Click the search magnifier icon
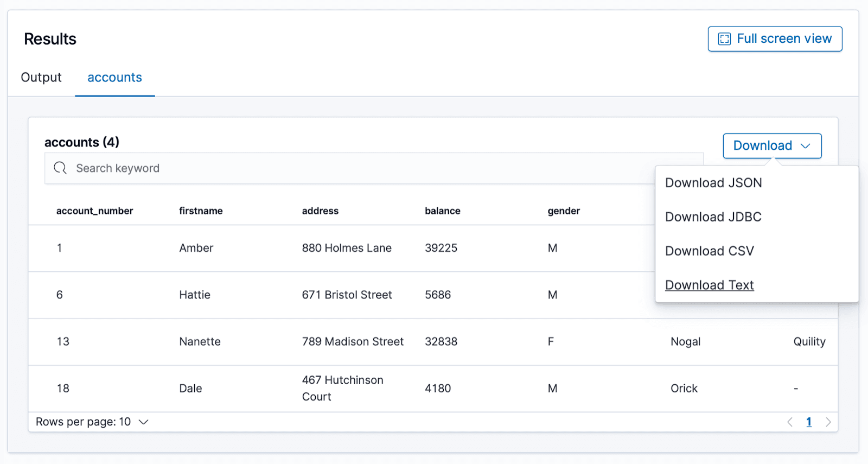Image resolution: width=868 pixels, height=464 pixels. coord(60,168)
